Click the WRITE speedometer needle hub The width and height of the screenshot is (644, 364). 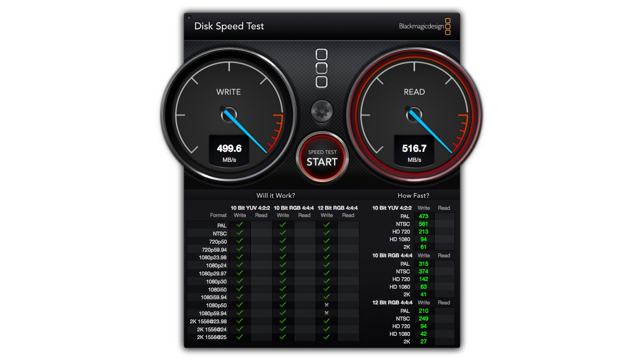click(229, 115)
